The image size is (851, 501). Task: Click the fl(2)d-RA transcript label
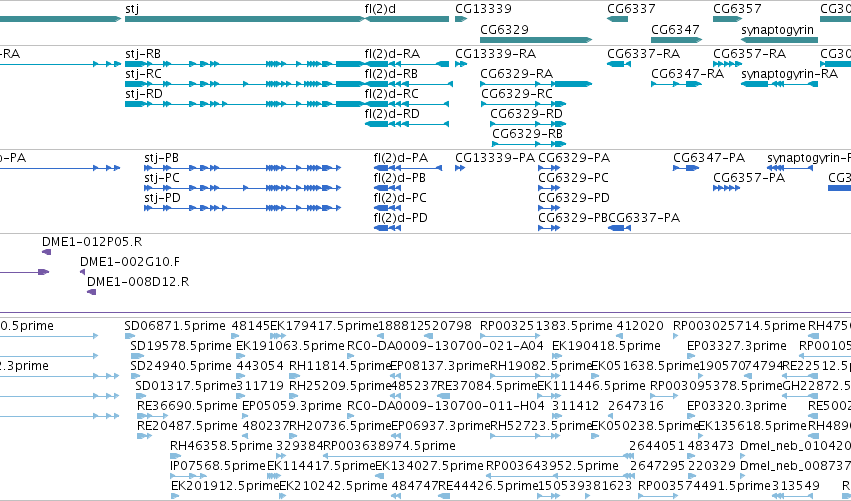point(392,54)
